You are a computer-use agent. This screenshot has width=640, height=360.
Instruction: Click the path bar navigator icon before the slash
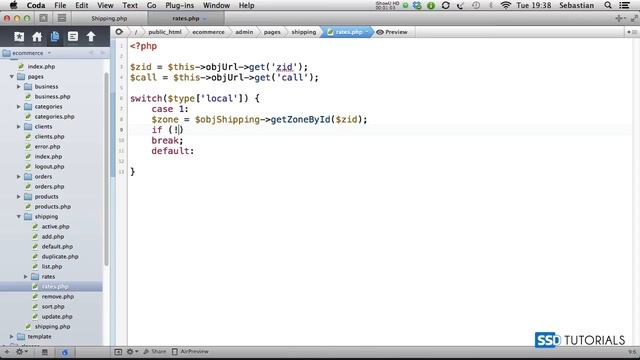(x=119, y=32)
